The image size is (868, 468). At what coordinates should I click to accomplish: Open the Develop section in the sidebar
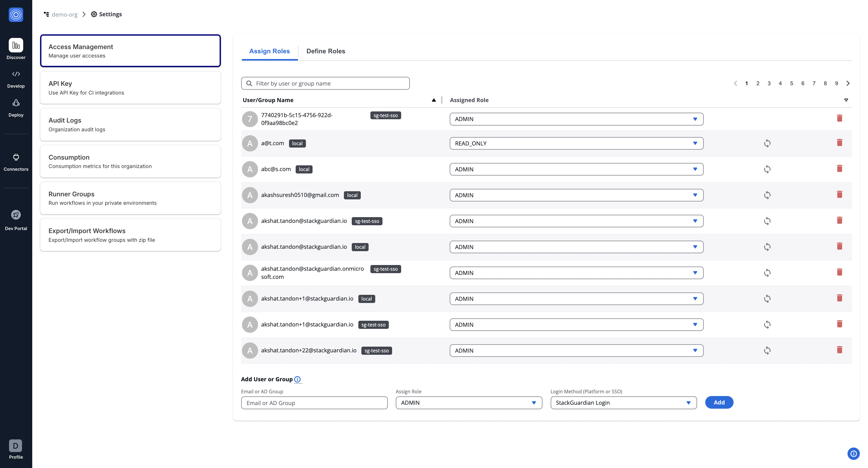coord(15,74)
